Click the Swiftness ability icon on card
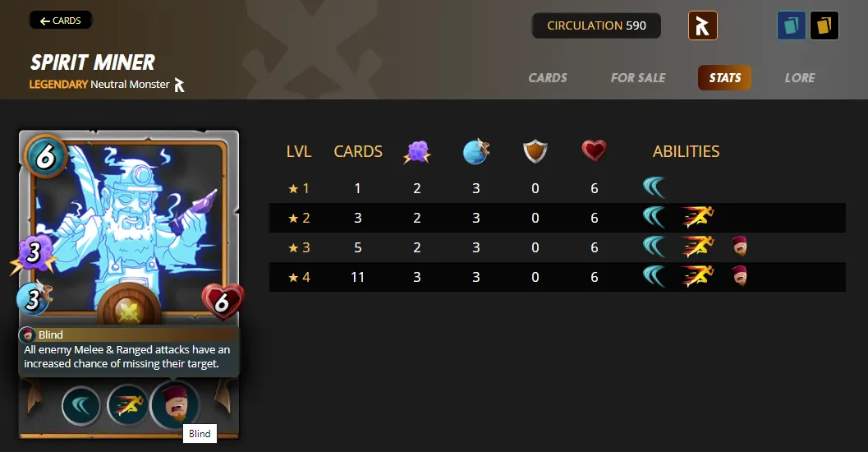Image resolution: width=868 pixels, height=452 pixels. coord(128,405)
